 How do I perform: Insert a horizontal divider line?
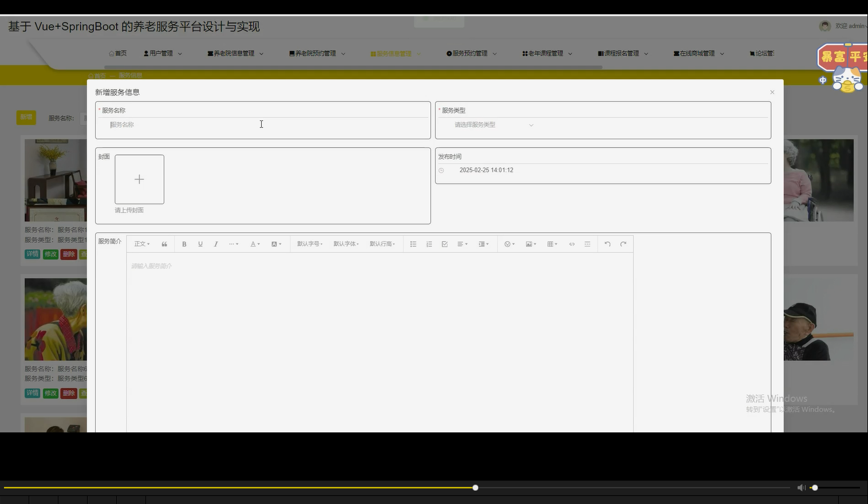[x=587, y=244]
